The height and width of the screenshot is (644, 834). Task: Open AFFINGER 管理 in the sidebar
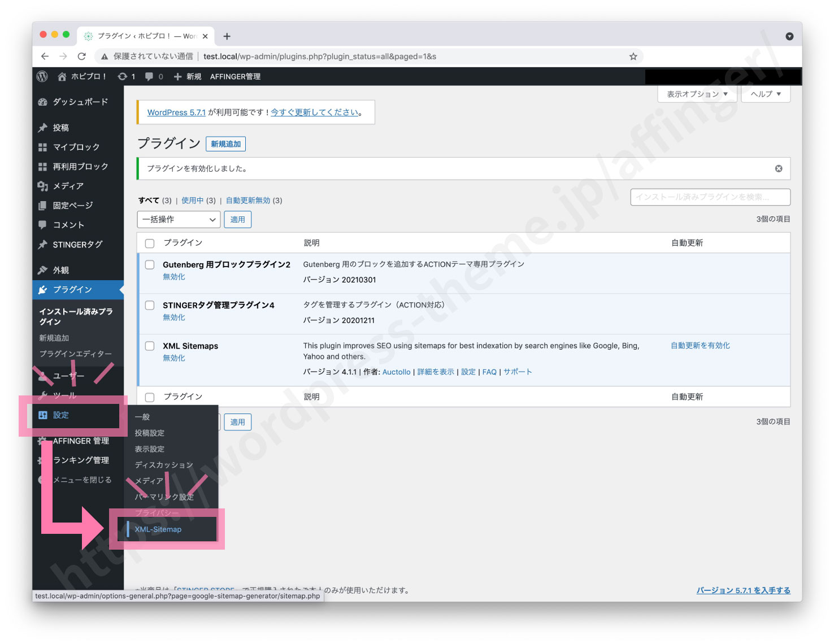click(x=78, y=441)
